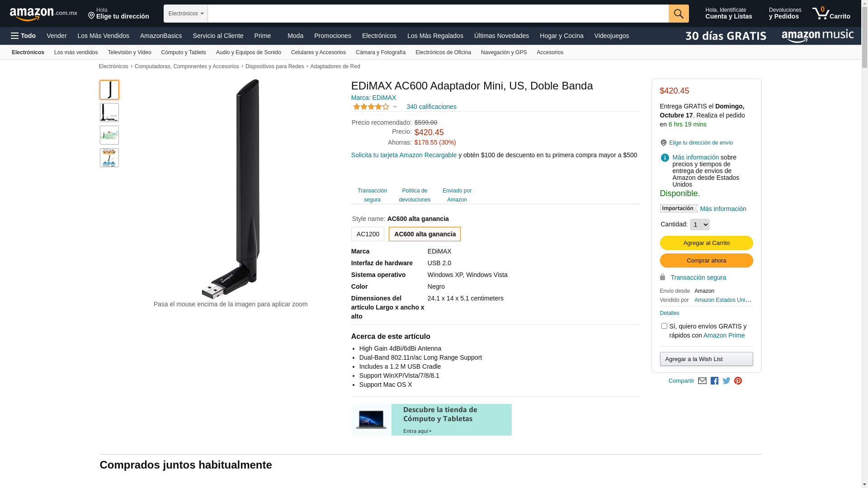Open Promociones in navigation bar
The image size is (868, 488).
click(x=333, y=36)
